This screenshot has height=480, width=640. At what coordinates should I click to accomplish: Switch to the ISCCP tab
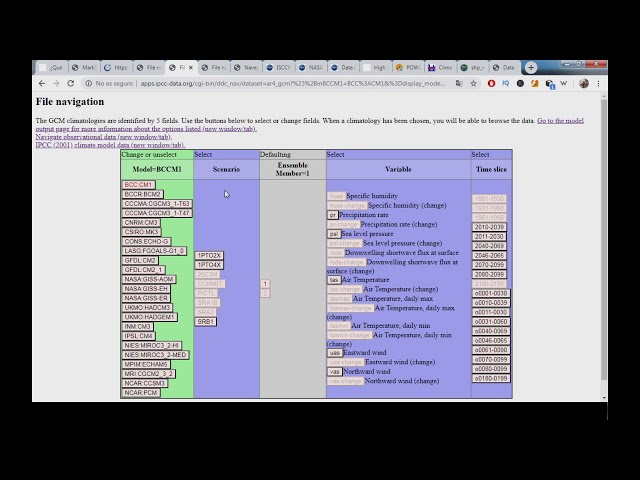(279, 68)
